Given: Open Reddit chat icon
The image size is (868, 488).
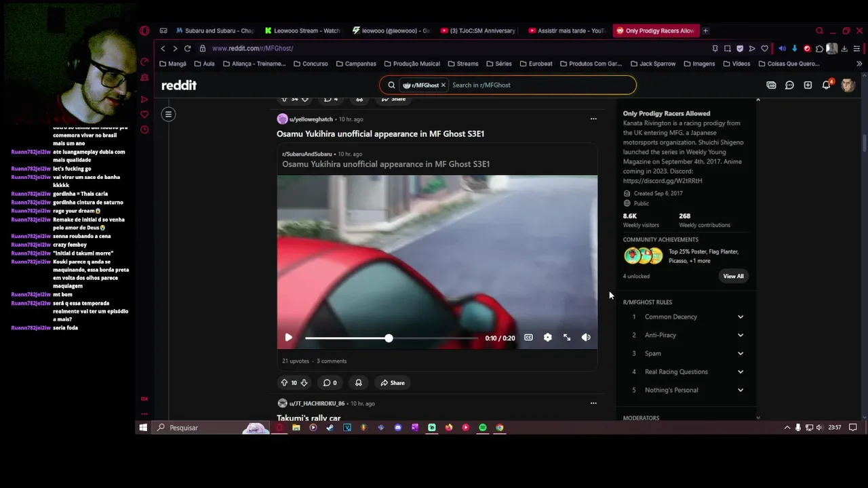Looking at the screenshot, I should (x=789, y=85).
